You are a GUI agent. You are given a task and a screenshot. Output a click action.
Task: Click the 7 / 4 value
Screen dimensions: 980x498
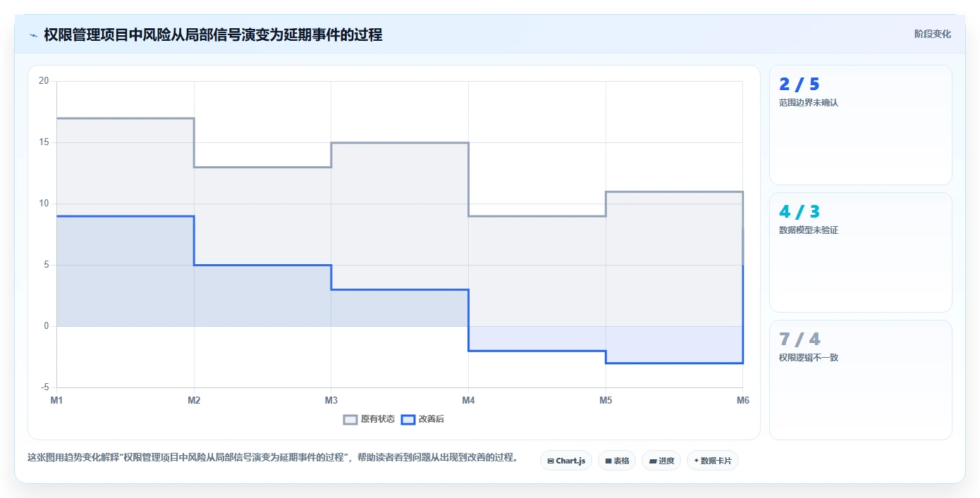(799, 339)
